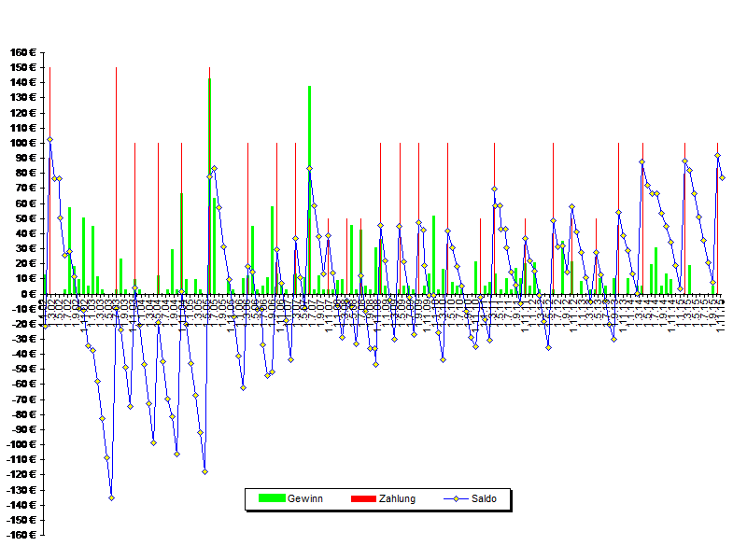
Task: Select the Saldo diamond marker in legend
Action: (456, 499)
